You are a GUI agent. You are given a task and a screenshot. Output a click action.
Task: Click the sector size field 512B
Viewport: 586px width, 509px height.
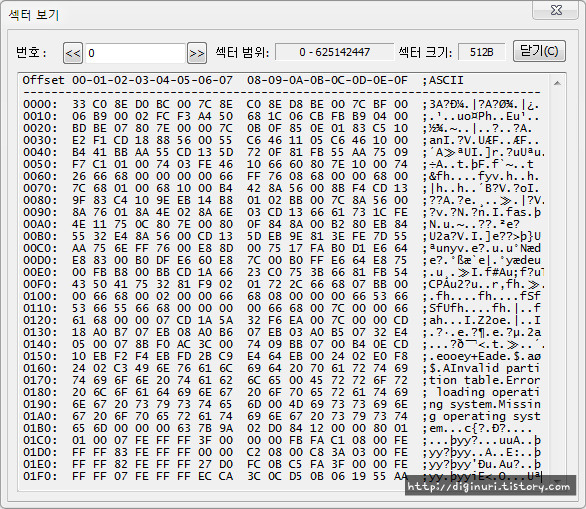click(x=481, y=52)
